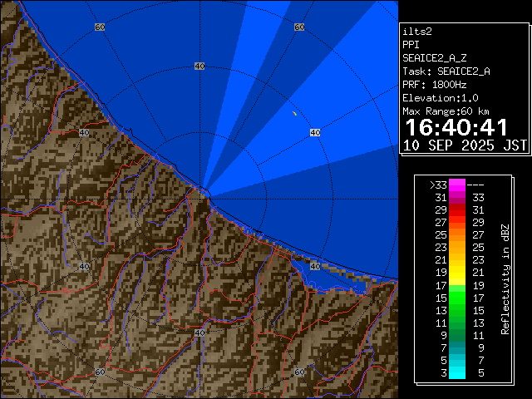Viewport: 532px width, 399px height.
Task: Click the Task: SEAICE2_A text
Action: pyautogui.click(x=446, y=71)
